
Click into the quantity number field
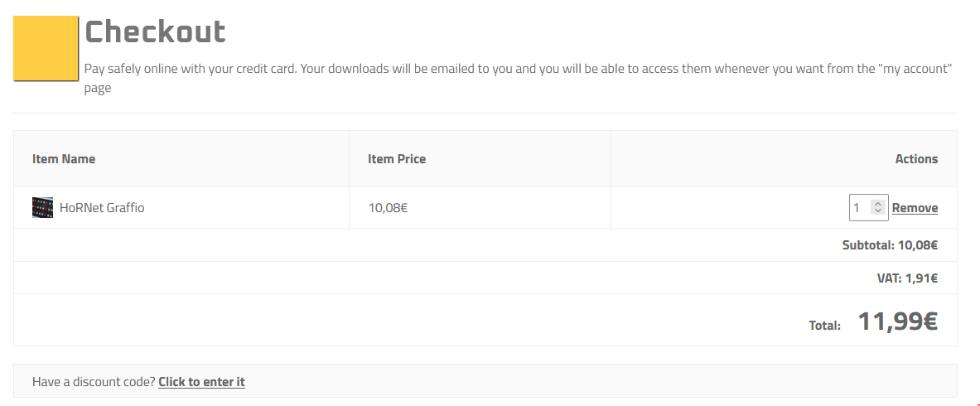tap(860, 208)
